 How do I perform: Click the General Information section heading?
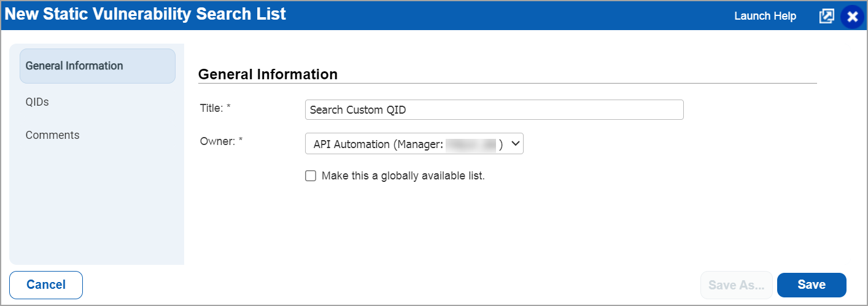click(x=268, y=74)
